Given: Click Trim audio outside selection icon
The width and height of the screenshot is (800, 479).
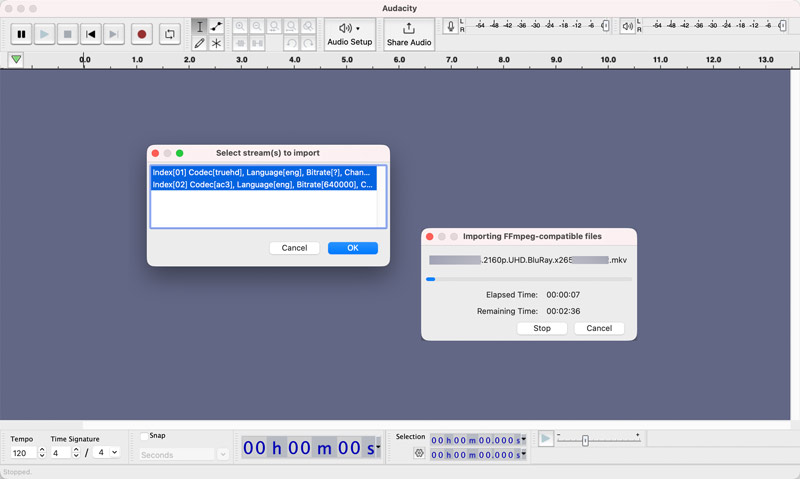Looking at the screenshot, I should click(x=240, y=43).
